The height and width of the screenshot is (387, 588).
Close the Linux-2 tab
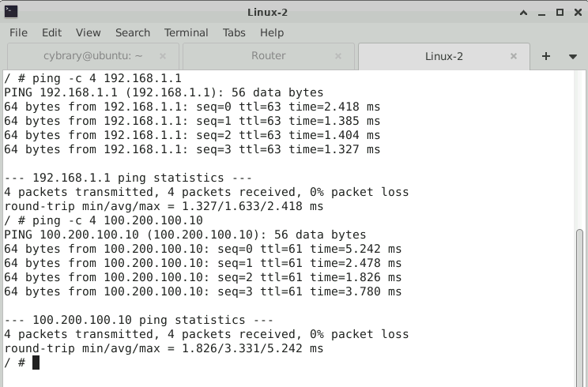coord(515,56)
